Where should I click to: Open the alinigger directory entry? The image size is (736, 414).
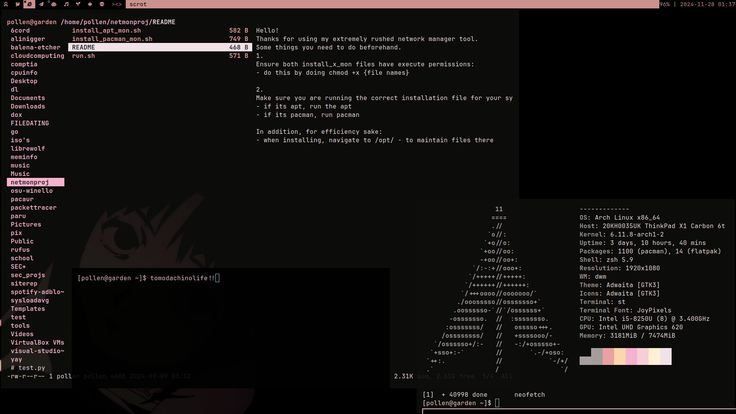click(x=28, y=39)
